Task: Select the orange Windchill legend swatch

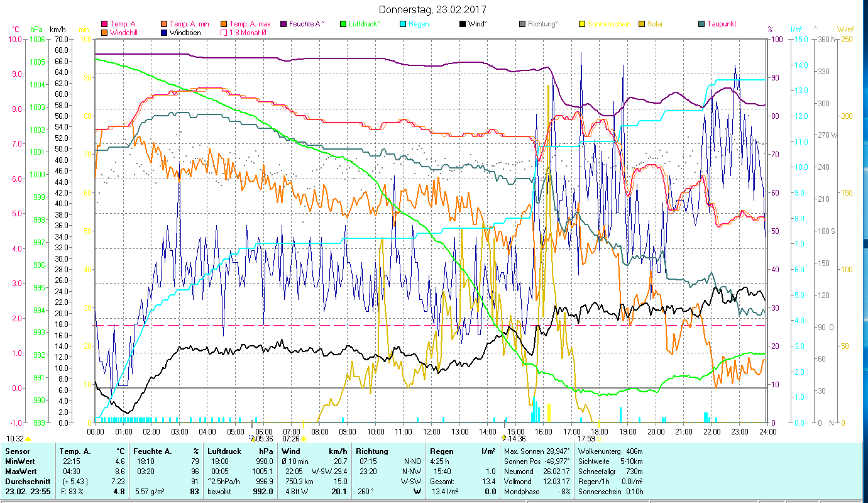Action: 104,32
